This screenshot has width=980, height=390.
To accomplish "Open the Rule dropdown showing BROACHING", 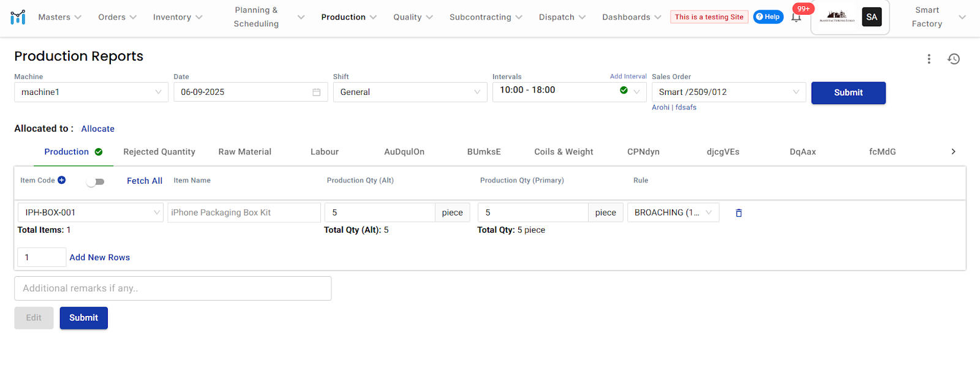I will pos(673,213).
